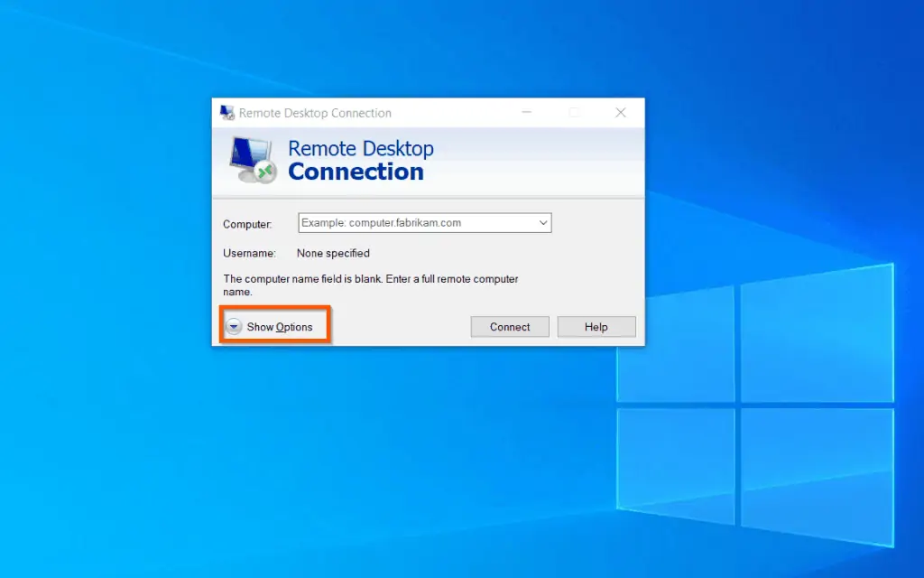Screen dimensions: 924x578
Task: Click the blank computer name message
Action: pyautogui.click(x=371, y=285)
